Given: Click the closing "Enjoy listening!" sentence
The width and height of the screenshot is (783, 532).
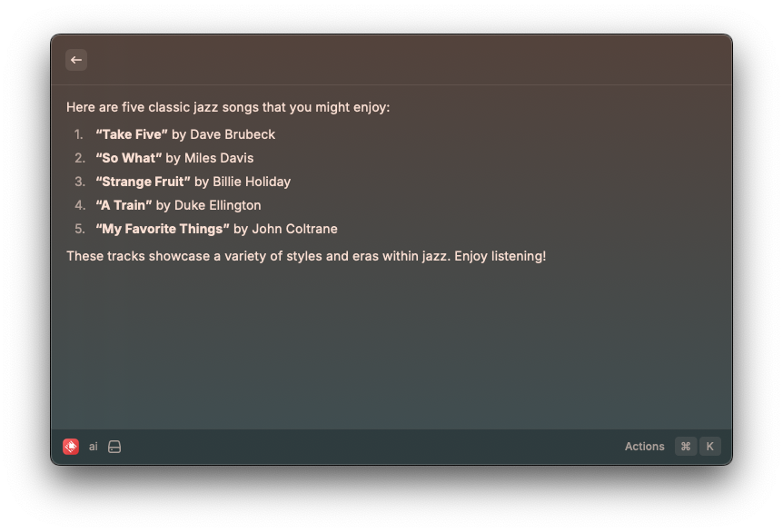Looking at the screenshot, I should point(501,256).
